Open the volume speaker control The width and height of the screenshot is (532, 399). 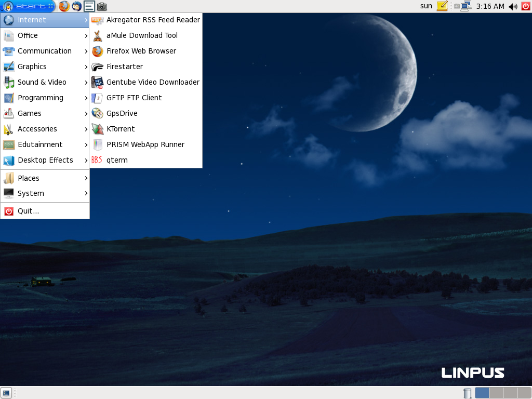pyautogui.click(x=513, y=6)
